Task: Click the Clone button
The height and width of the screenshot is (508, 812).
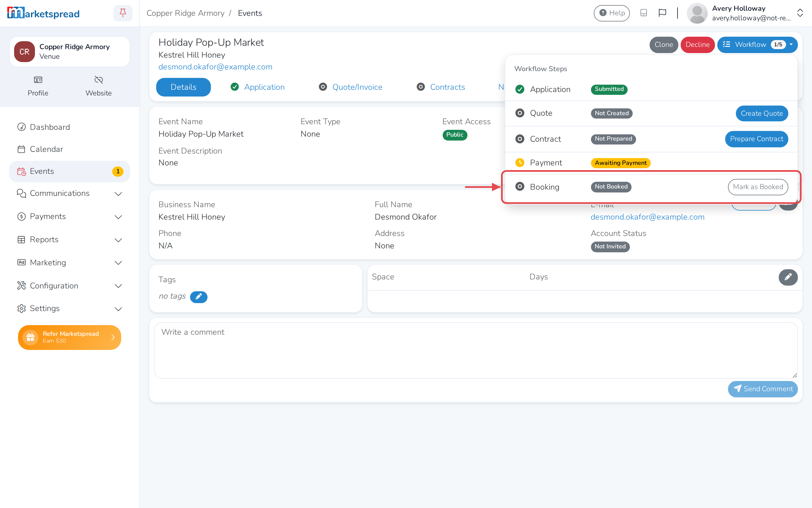Action: (663, 45)
